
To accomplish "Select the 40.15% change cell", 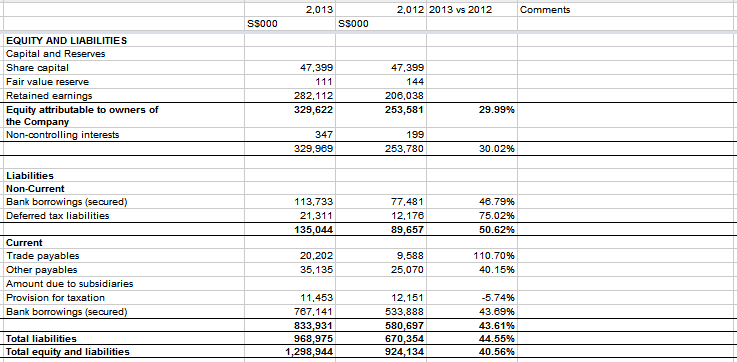I will click(x=472, y=270).
